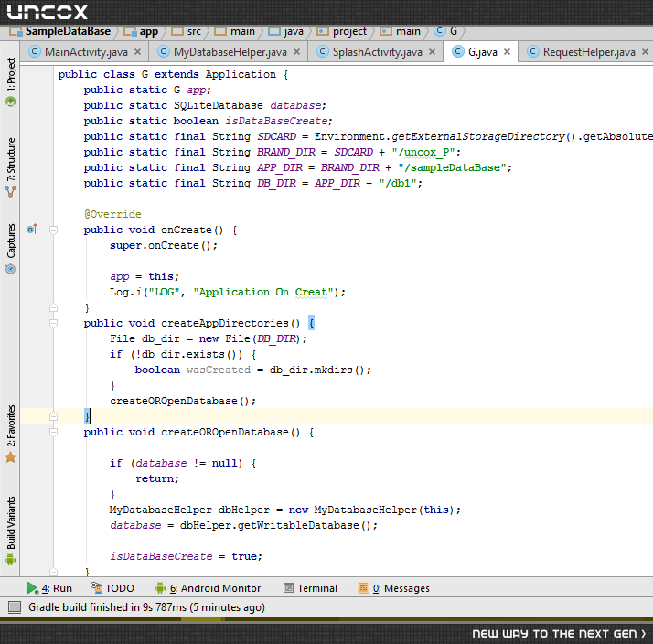
Task: Open the 6: Android Monitor panel
Action: (x=208, y=588)
